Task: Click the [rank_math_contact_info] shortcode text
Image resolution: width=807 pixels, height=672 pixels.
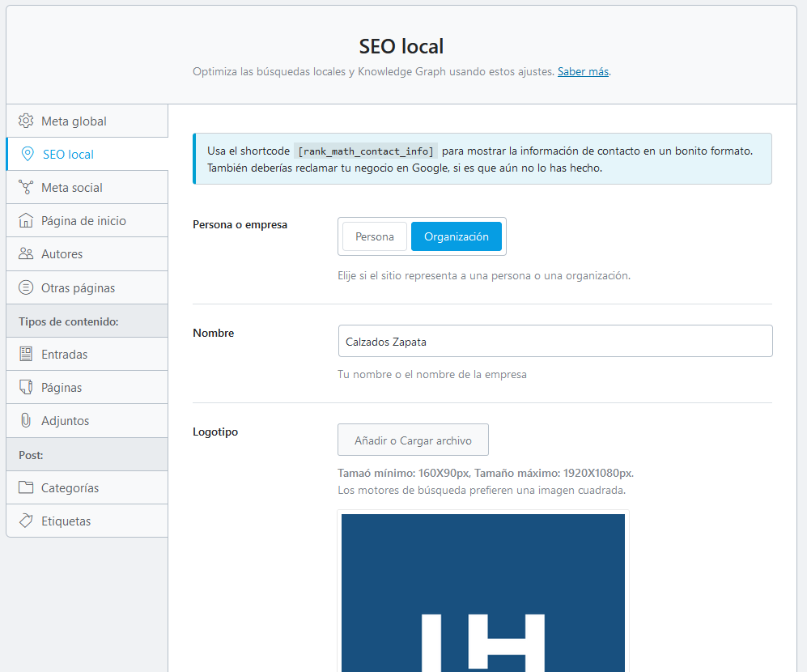Action: point(366,151)
